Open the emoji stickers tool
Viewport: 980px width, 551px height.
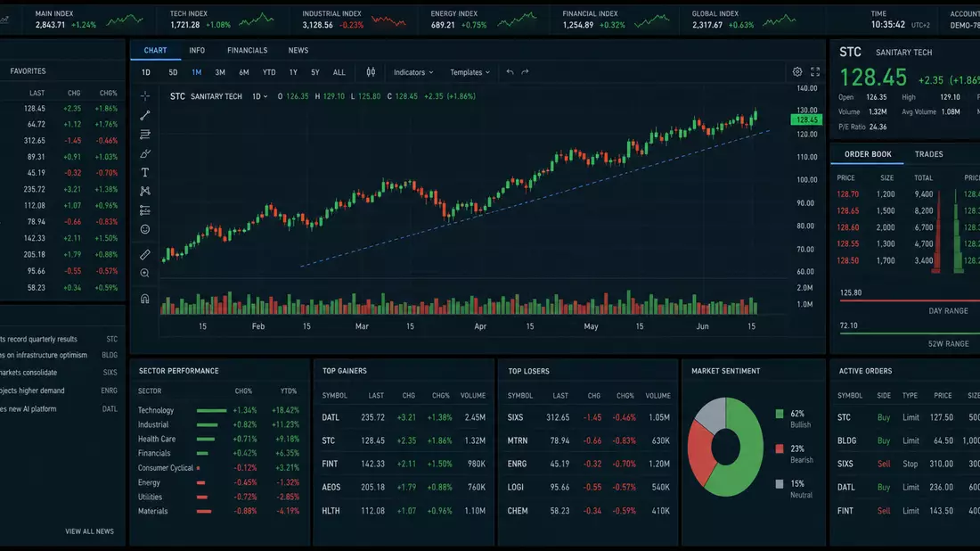145,229
